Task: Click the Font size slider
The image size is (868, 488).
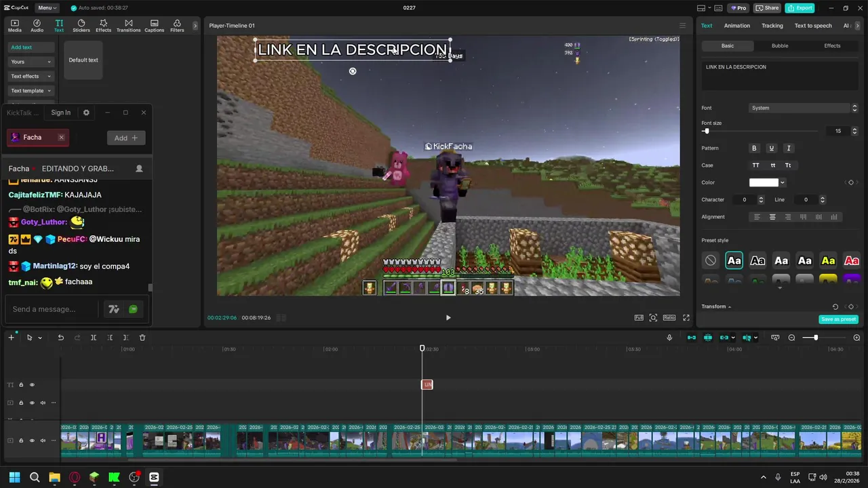Action: (x=759, y=131)
